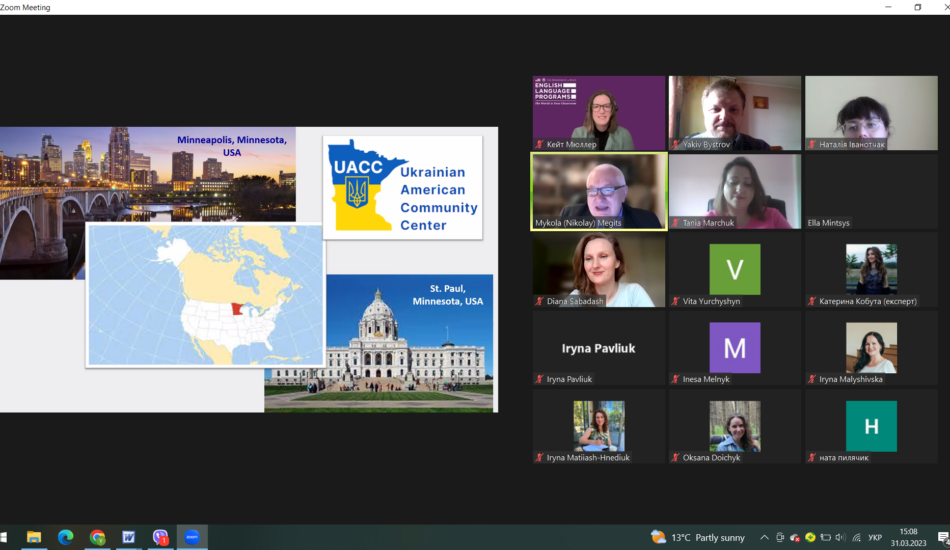Switch to Microsoft Word in the taskbar
This screenshot has height=550, width=950.
click(128, 537)
